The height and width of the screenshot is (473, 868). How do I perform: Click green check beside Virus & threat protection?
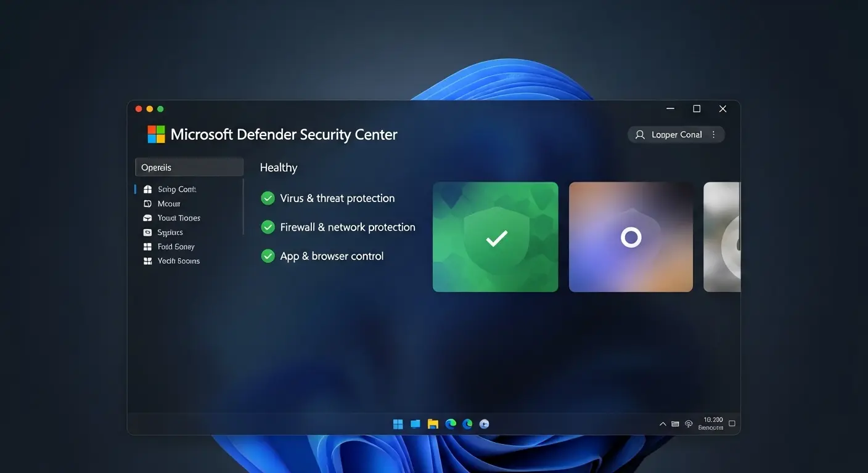[x=268, y=198]
